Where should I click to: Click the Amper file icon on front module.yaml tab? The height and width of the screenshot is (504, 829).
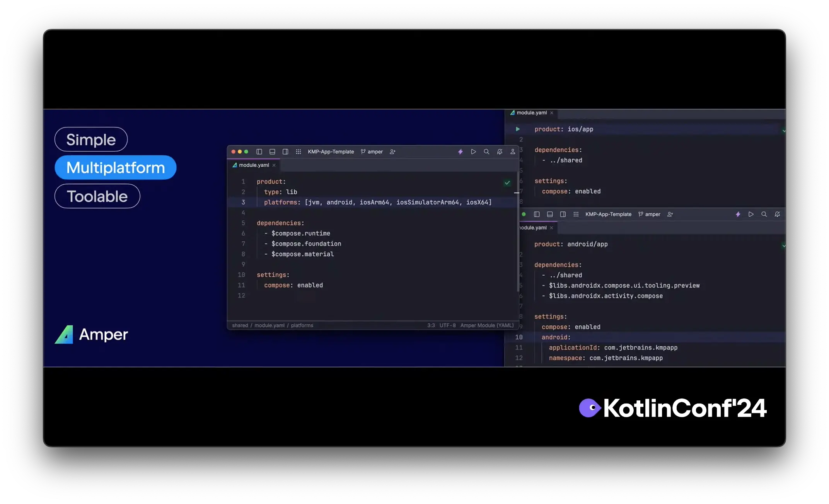234,165
